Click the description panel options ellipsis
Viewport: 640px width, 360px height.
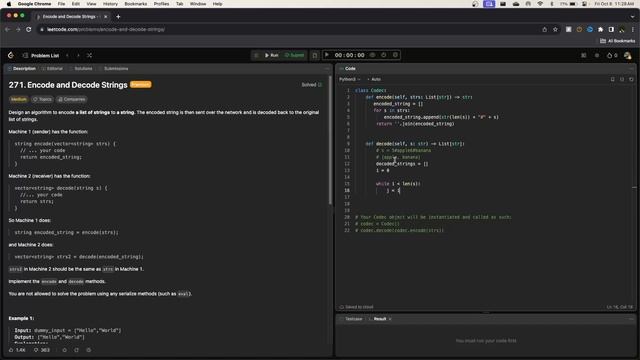coord(327,69)
